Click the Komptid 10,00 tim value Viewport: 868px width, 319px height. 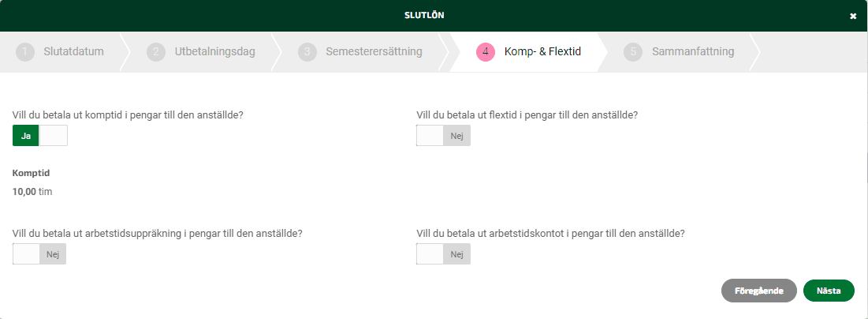32,192
